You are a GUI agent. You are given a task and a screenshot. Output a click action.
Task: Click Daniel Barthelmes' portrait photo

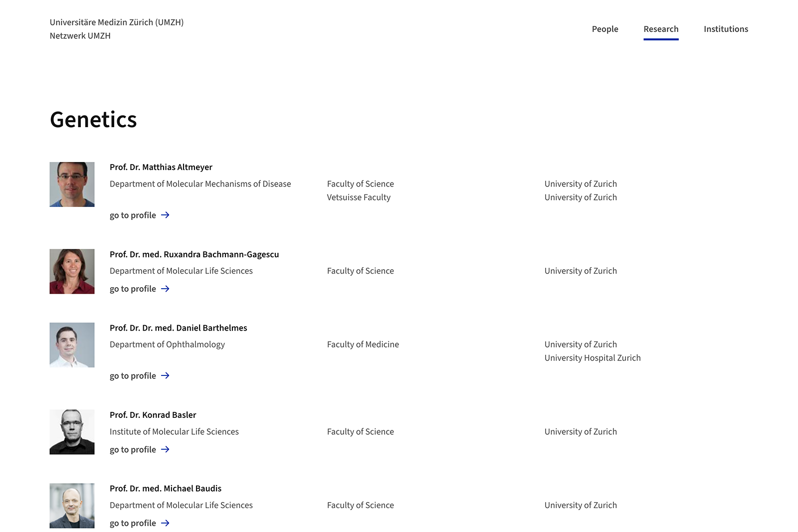click(x=72, y=345)
